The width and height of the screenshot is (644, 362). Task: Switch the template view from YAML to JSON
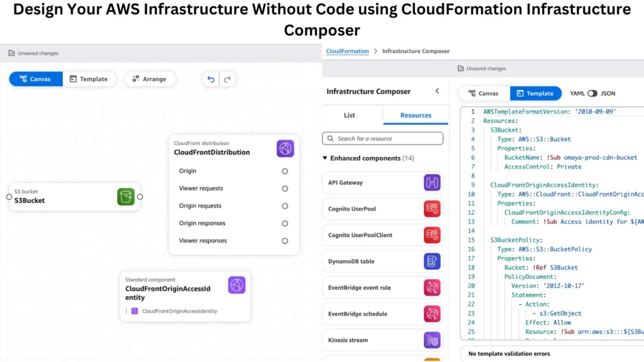pyautogui.click(x=594, y=92)
